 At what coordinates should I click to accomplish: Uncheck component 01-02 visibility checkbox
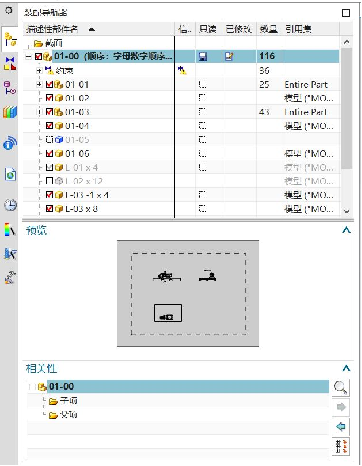(x=49, y=98)
